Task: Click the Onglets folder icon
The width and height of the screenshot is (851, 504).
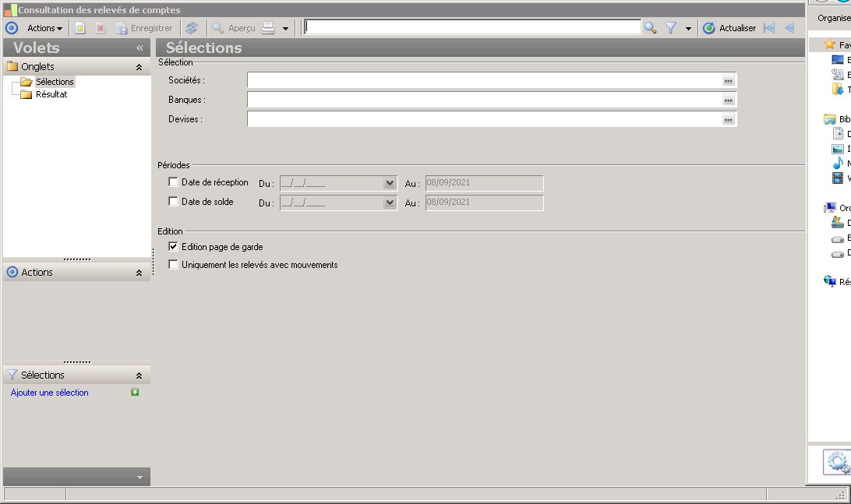Action: (12, 67)
